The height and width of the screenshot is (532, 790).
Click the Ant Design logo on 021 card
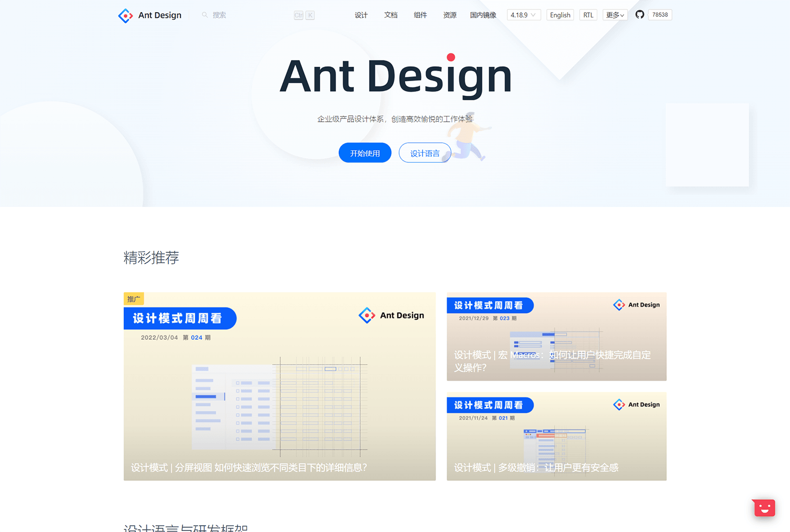(637, 405)
